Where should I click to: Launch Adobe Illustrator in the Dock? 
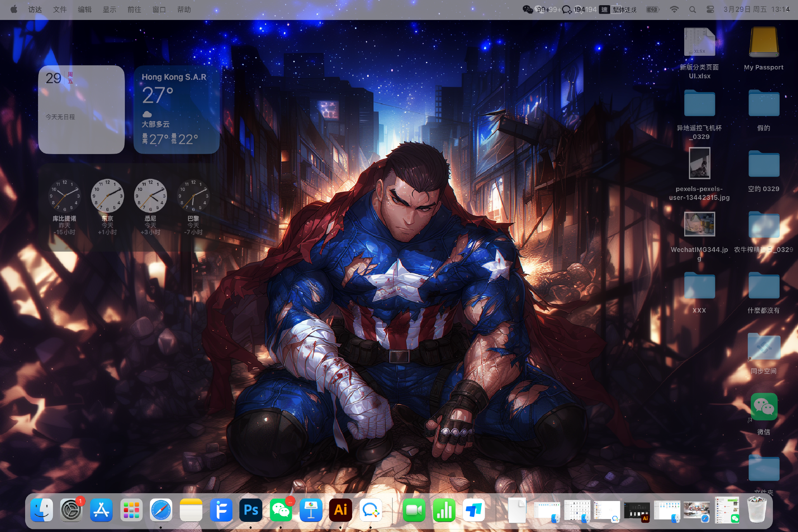tap(340, 510)
